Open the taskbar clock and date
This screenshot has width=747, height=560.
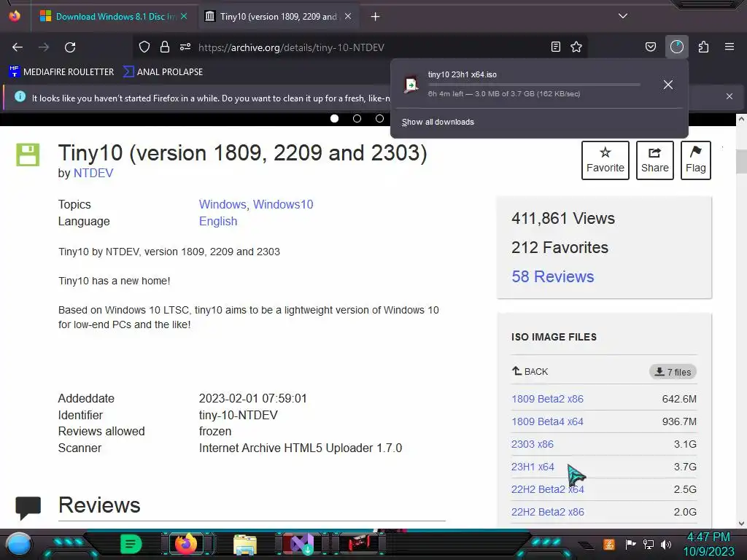click(x=708, y=544)
